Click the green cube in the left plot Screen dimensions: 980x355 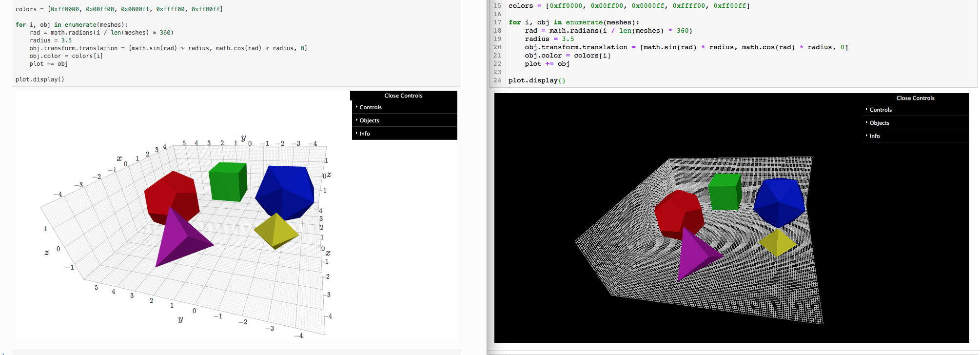pyautogui.click(x=228, y=181)
